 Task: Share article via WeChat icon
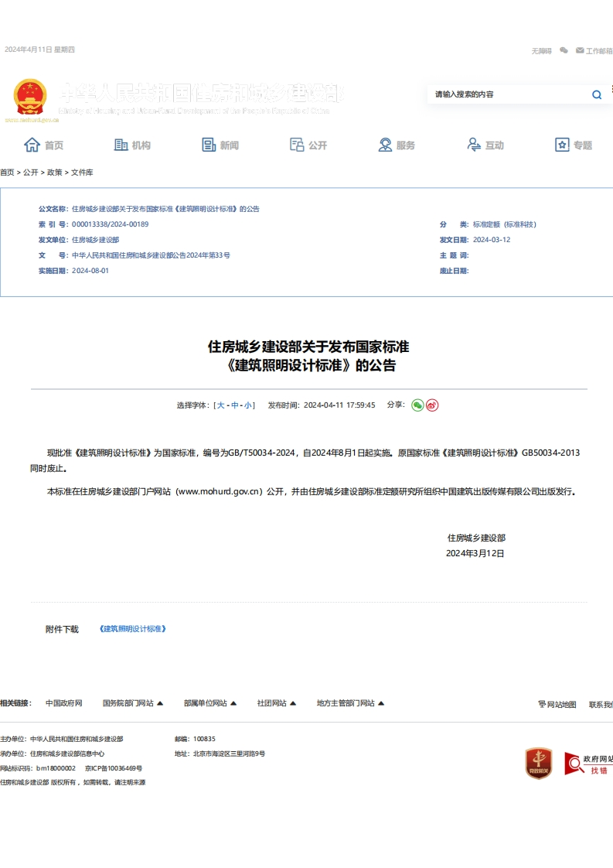(x=417, y=405)
